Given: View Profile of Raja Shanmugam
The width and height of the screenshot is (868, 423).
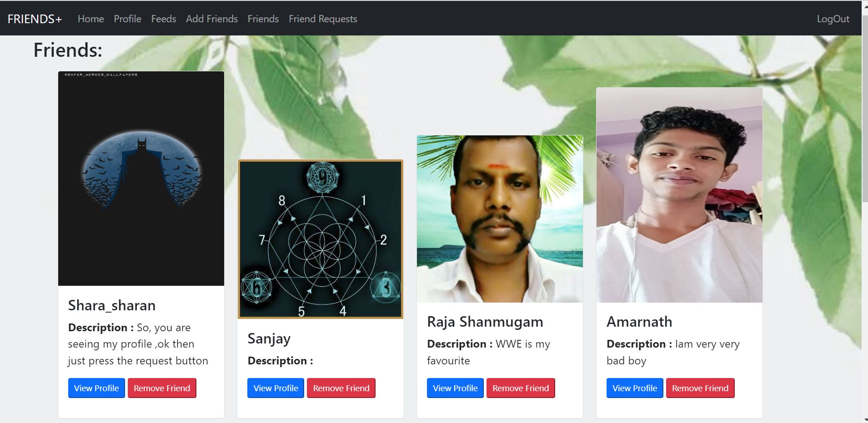Looking at the screenshot, I should pyautogui.click(x=455, y=388).
